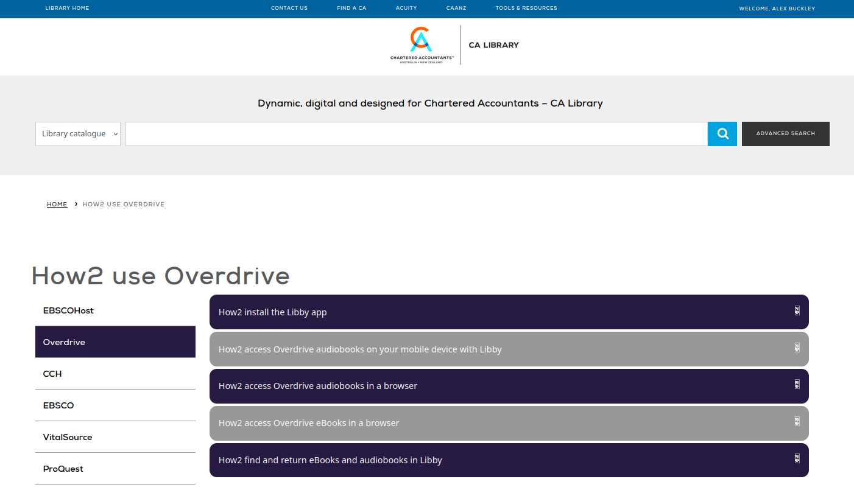
Task: Select CCH in the side menu
Action: tap(115, 374)
